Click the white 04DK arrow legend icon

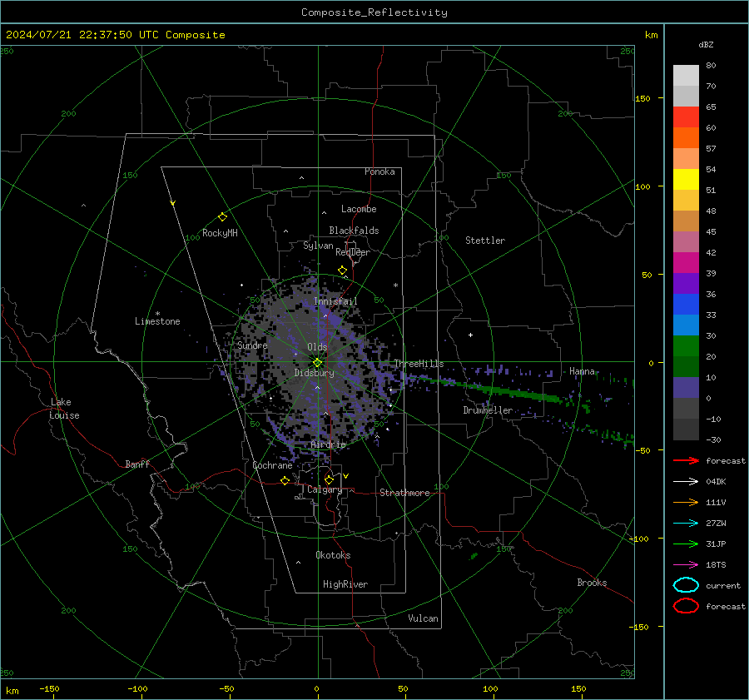tap(686, 482)
